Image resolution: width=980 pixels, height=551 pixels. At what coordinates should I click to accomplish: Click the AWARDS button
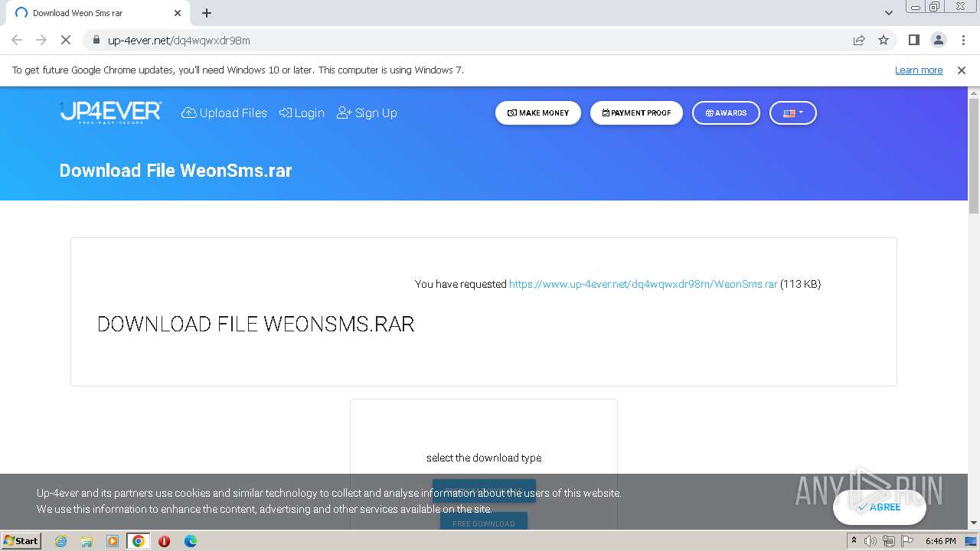pos(726,112)
